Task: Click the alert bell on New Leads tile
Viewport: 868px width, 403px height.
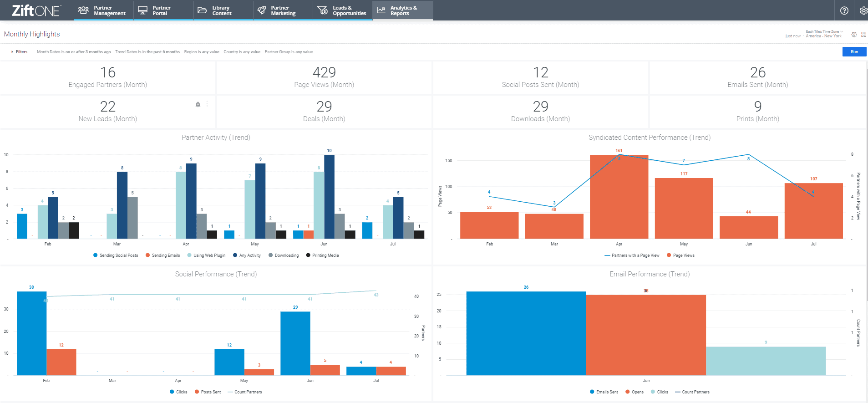Action: point(198,105)
